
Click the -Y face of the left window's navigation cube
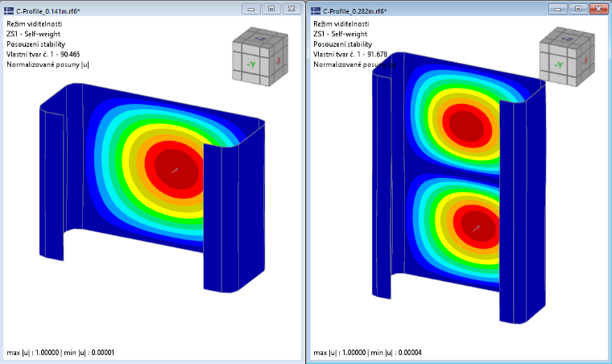pyautogui.click(x=251, y=64)
